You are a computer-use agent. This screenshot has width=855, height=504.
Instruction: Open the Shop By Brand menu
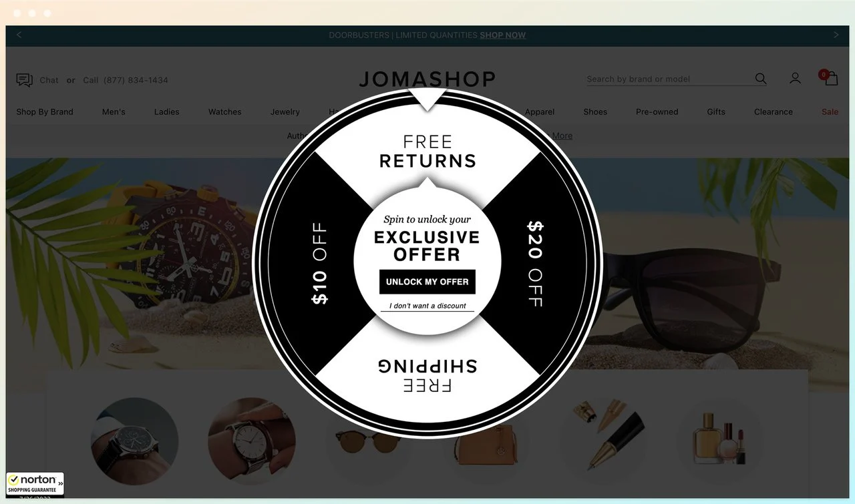[x=45, y=112]
